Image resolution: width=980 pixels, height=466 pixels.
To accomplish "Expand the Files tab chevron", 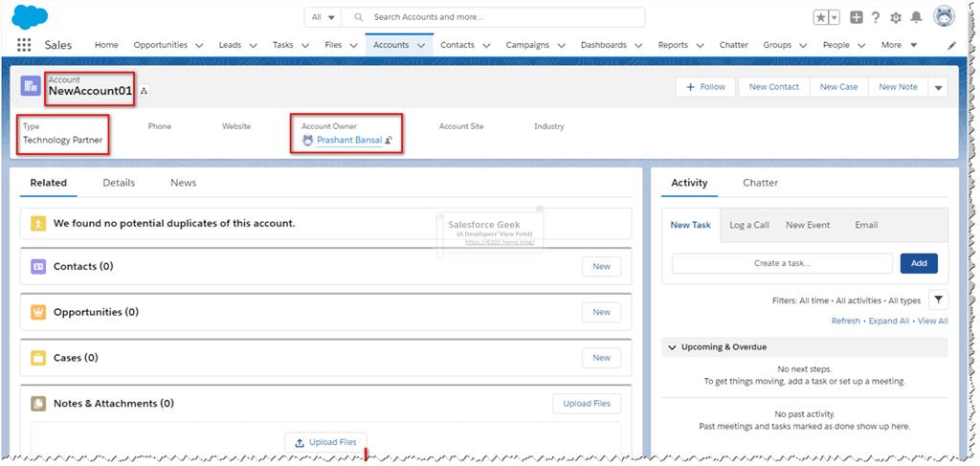I will pos(354,46).
